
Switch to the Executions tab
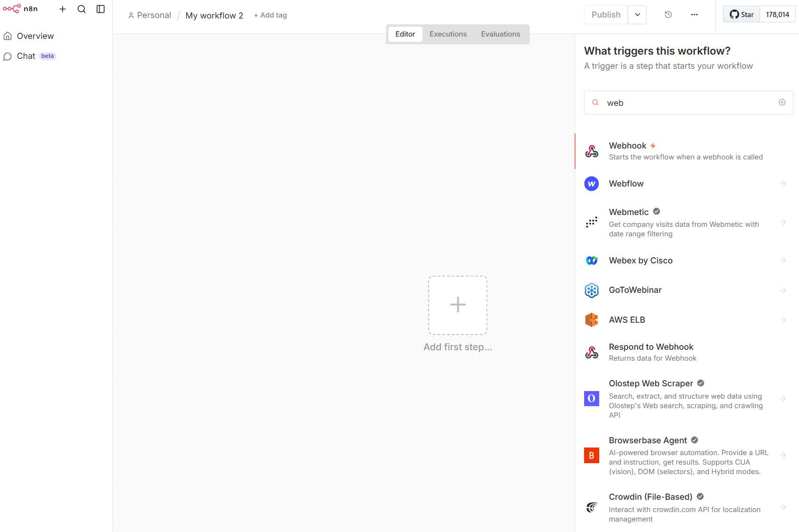point(448,34)
